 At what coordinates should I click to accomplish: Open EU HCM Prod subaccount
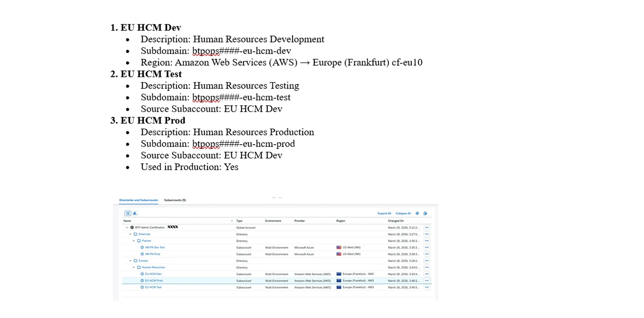click(154, 281)
